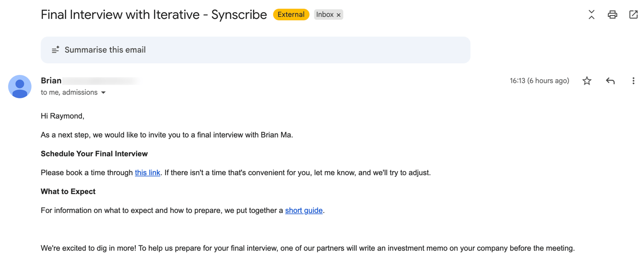Expand recipient details arrow next to admissions
644x269 pixels.
click(103, 93)
